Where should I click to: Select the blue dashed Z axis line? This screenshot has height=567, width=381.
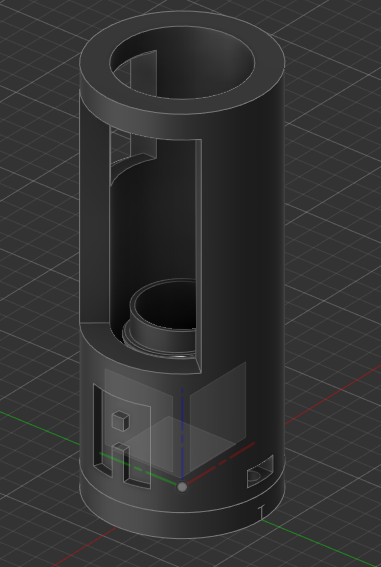click(x=183, y=435)
